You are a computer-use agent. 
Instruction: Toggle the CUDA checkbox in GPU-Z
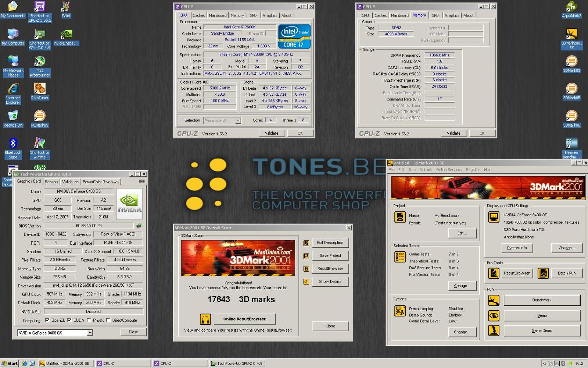(x=69, y=320)
